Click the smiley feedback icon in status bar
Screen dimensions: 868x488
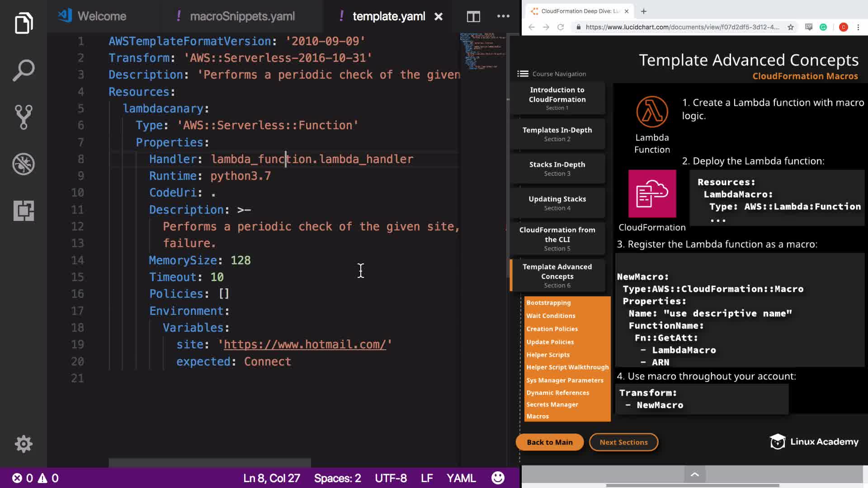coord(498,478)
